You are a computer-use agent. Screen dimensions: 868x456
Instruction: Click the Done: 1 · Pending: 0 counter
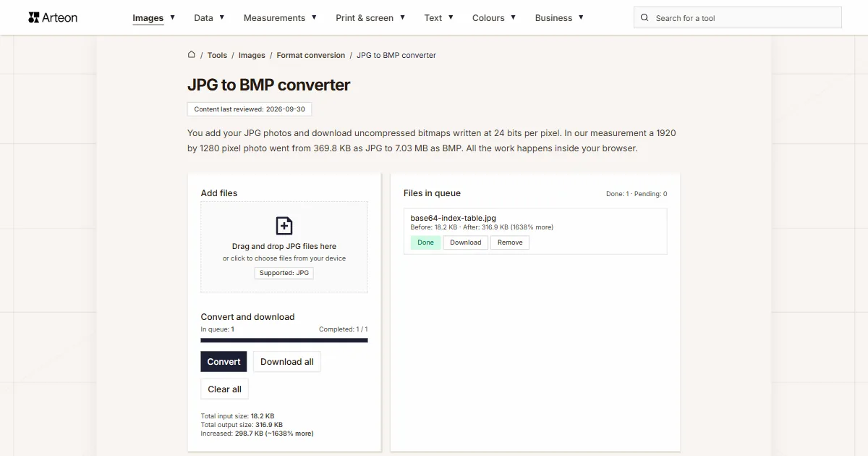coord(637,194)
